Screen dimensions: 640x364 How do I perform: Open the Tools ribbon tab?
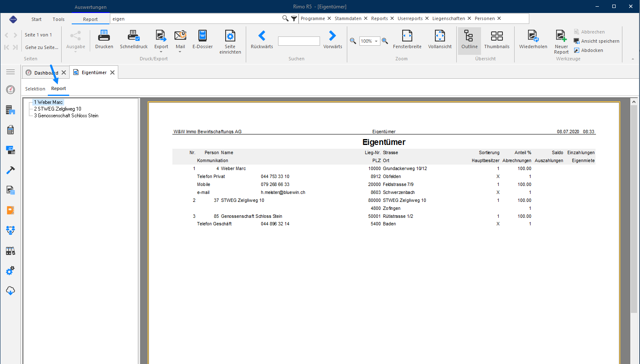59,19
